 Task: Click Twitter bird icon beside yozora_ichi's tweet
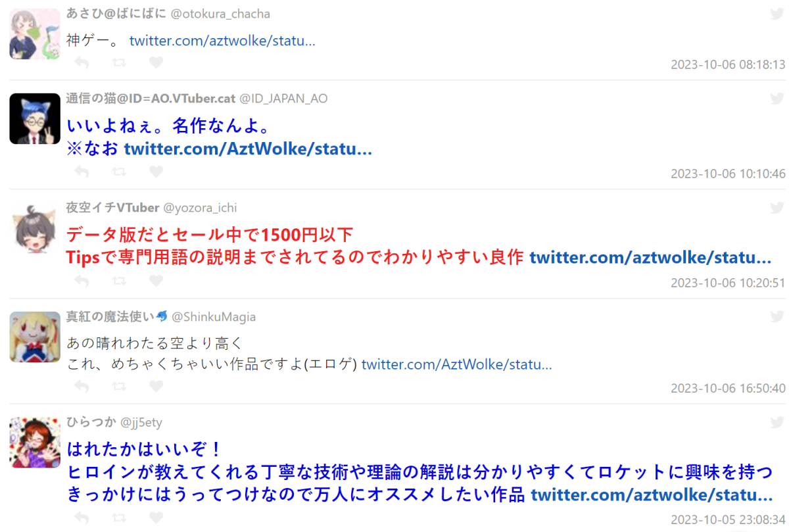[777, 208]
